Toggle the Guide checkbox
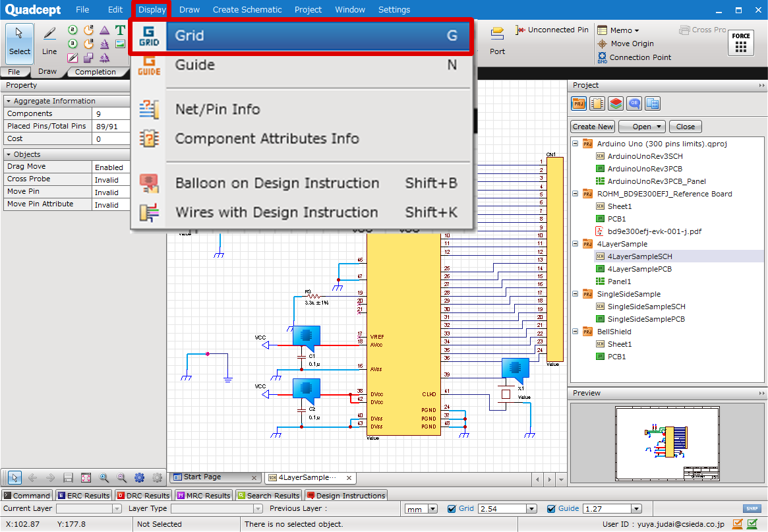Screen dimensions: 768x532 tap(552, 509)
